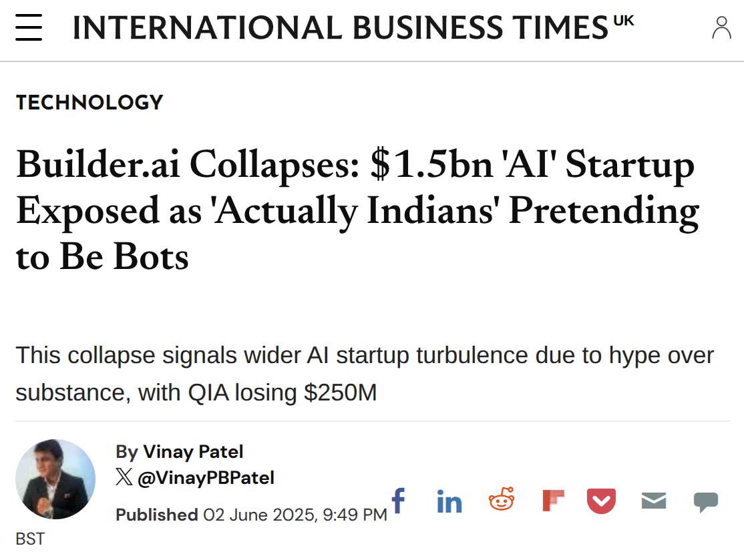Click the X logo beside @VinayPBPatel
This screenshot has height=560, width=744.
click(x=124, y=477)
